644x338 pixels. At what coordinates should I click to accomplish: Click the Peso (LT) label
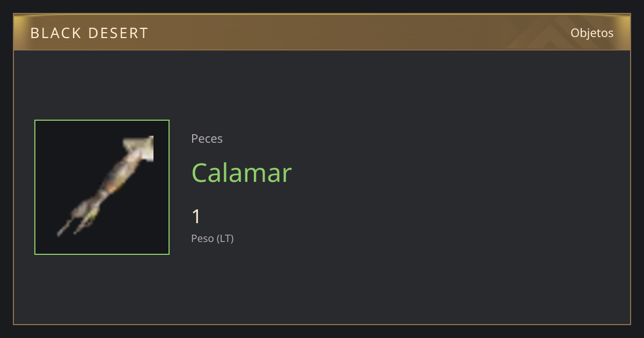tap(213, 238)
